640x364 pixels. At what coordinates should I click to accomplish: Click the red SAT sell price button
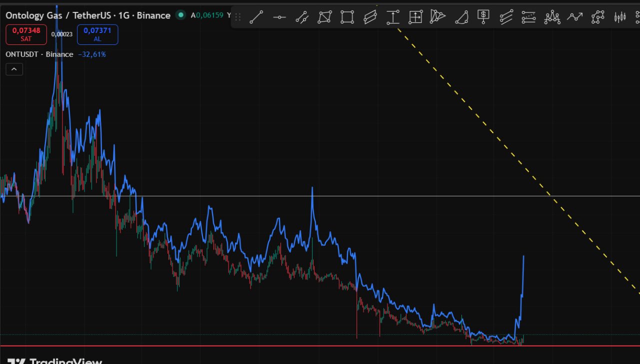(26, 34)
